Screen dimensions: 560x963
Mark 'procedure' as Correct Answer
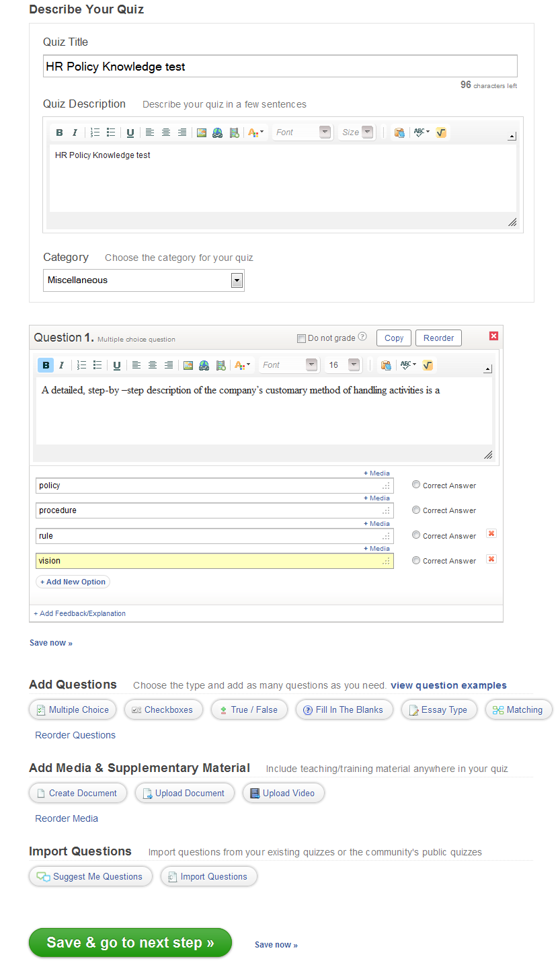pyautogui.click(x=416, y=510)
